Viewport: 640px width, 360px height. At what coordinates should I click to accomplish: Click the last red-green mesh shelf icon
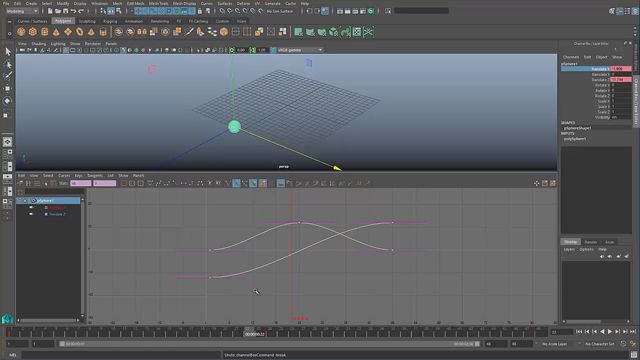click(369, 32)
